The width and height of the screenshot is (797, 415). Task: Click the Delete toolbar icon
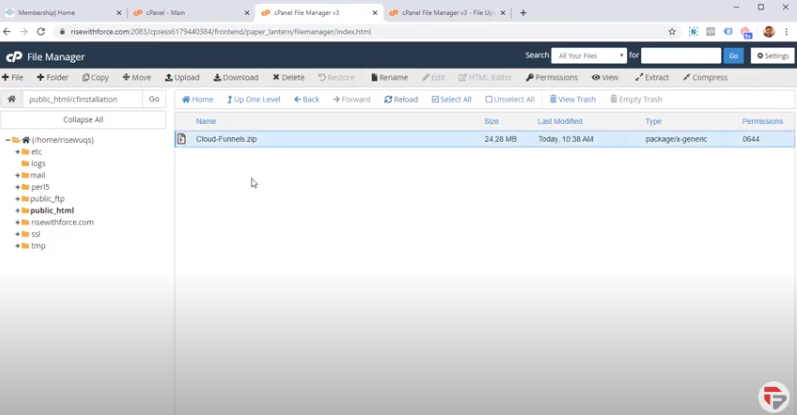tap(275, 77)
